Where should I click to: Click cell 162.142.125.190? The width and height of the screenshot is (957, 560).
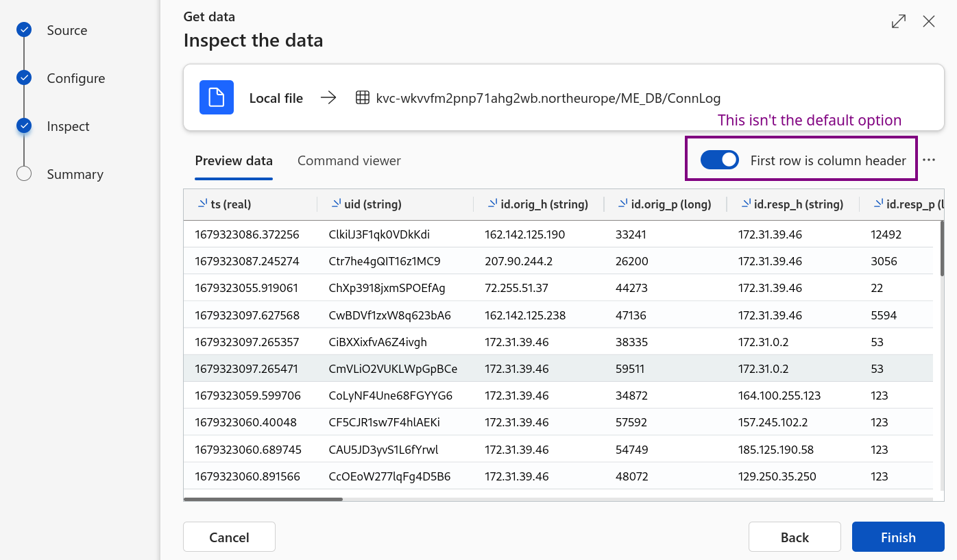524,234
